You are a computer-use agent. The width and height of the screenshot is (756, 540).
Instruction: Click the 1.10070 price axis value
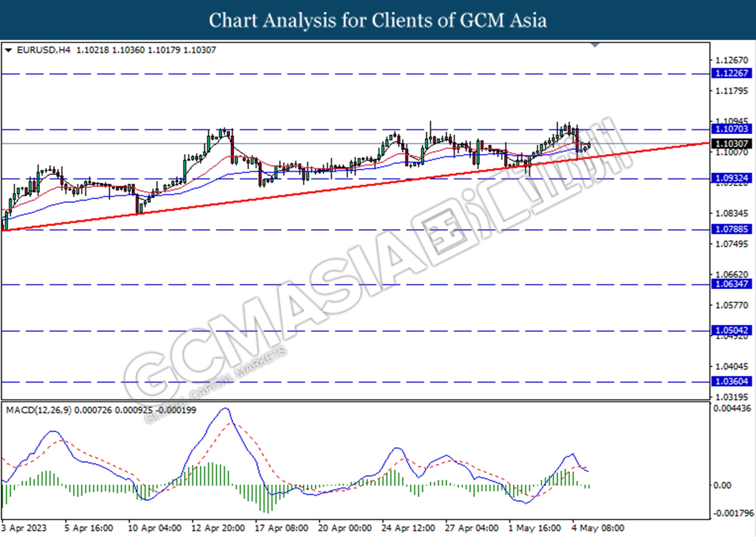coord(731,152)
